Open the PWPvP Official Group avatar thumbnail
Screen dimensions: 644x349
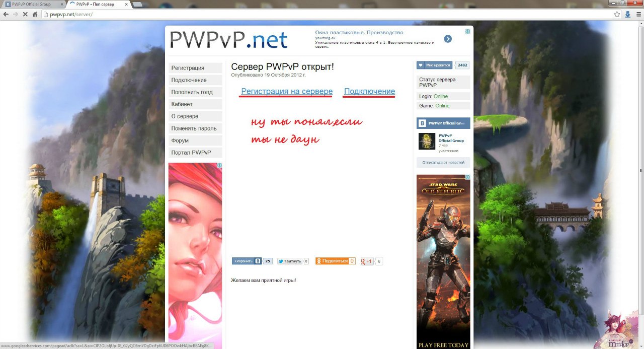coord(427,142)
